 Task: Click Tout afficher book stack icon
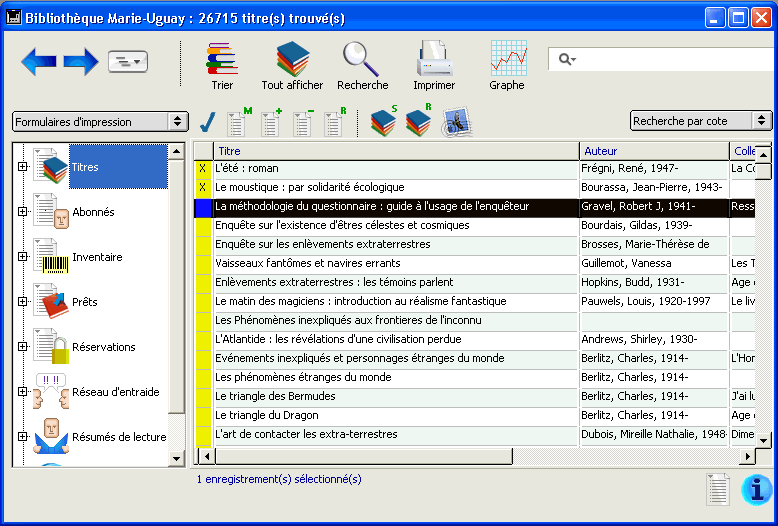[292, 60]
